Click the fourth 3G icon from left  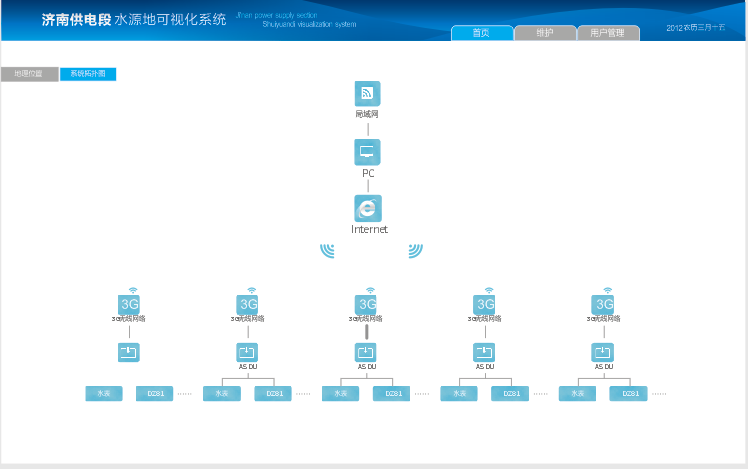tap(485, 304)
